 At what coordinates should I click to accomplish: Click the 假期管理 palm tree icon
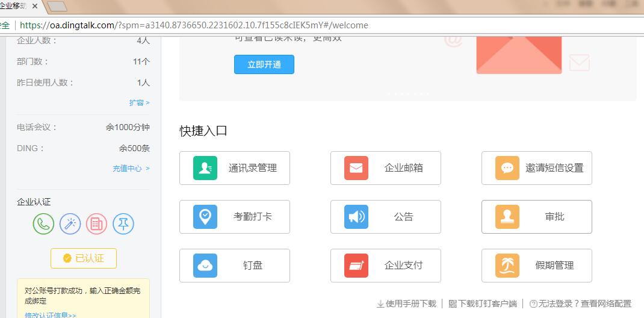pos(507,266)
